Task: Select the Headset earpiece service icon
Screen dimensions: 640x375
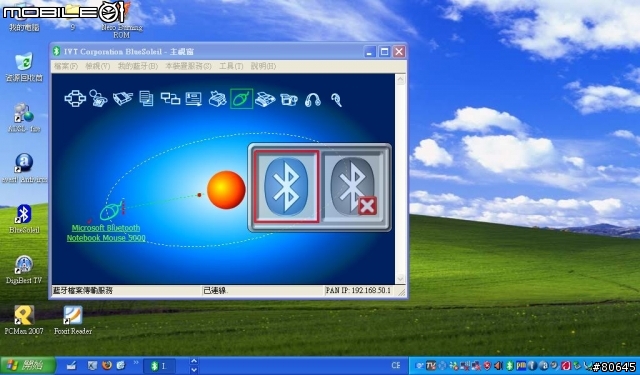Action: point(337,100)
